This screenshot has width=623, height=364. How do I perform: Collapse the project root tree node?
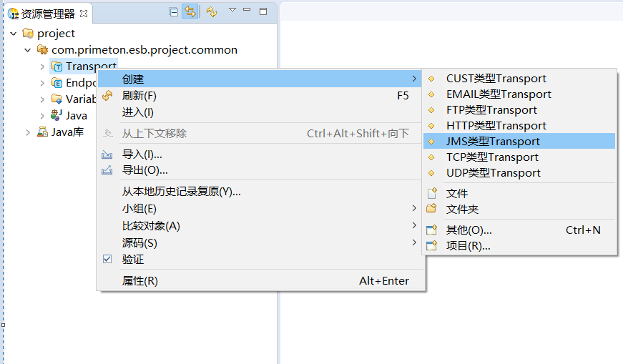14,34
